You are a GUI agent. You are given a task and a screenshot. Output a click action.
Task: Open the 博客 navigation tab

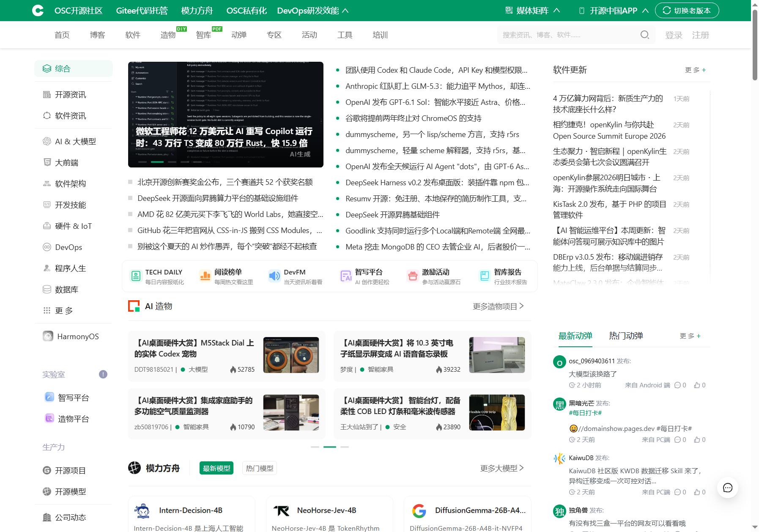97,35
